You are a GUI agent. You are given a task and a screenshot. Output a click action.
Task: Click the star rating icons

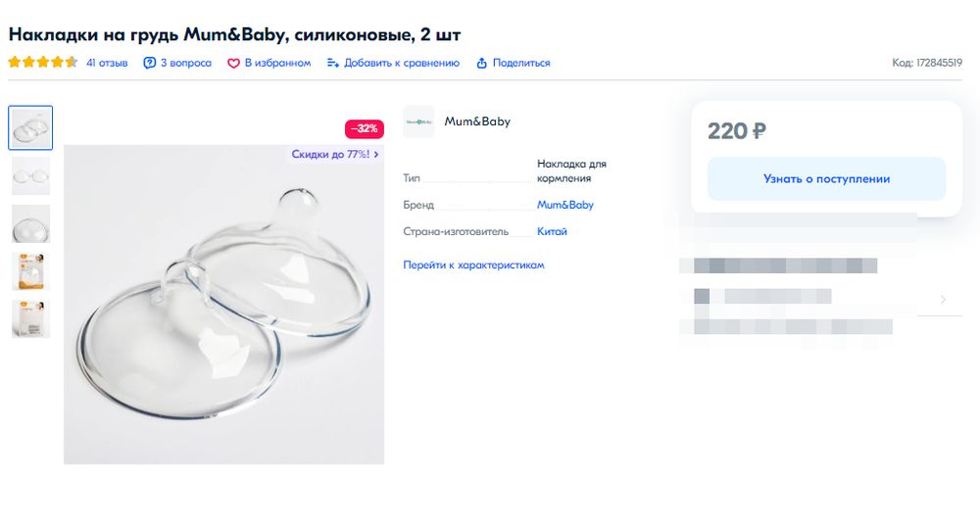[x=43, y=63]
